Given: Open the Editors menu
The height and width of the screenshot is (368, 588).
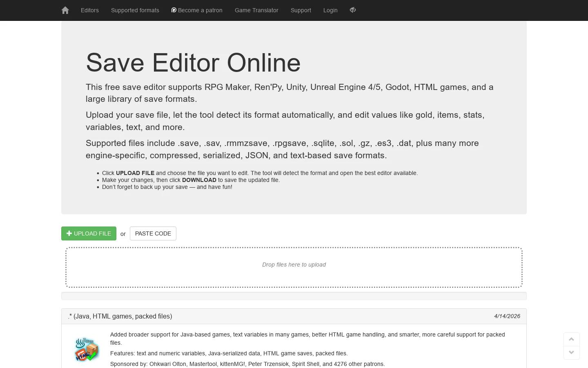Looking at the screenshot, I should click(90, 10).
